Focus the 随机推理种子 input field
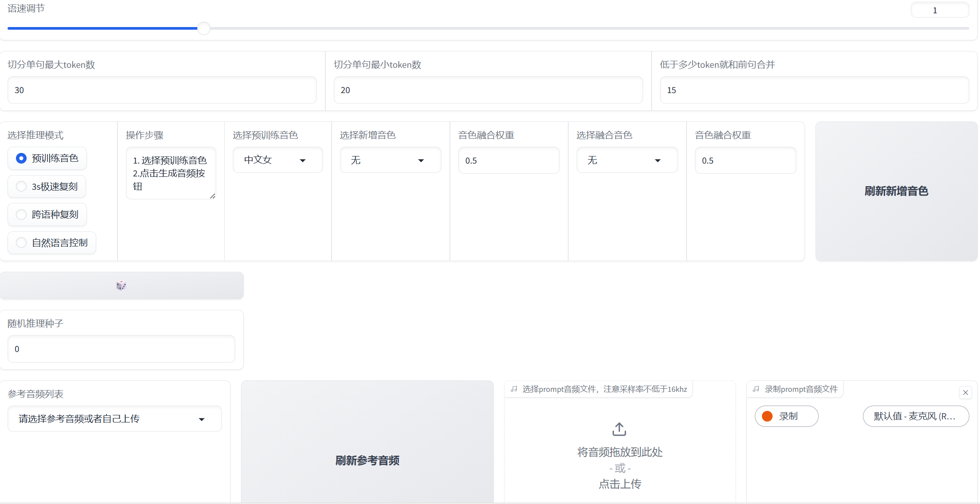 coord(121,349)
